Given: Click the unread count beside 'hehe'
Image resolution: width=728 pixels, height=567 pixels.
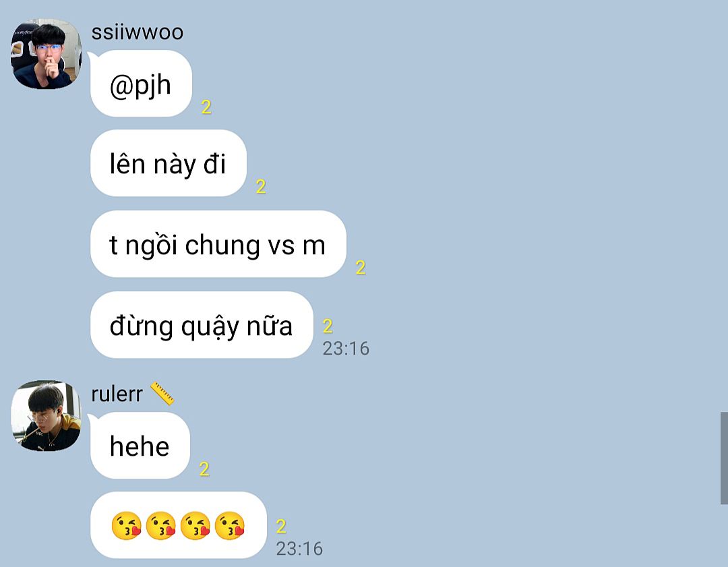Looking at the screenshot, I should (x=204, y=469).
